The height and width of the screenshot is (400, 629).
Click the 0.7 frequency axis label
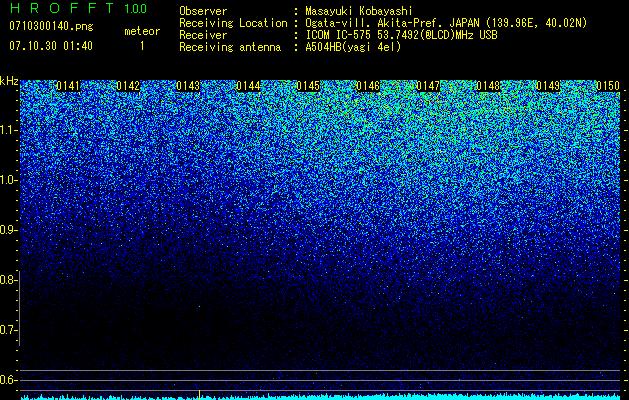(x=8, y=330)
